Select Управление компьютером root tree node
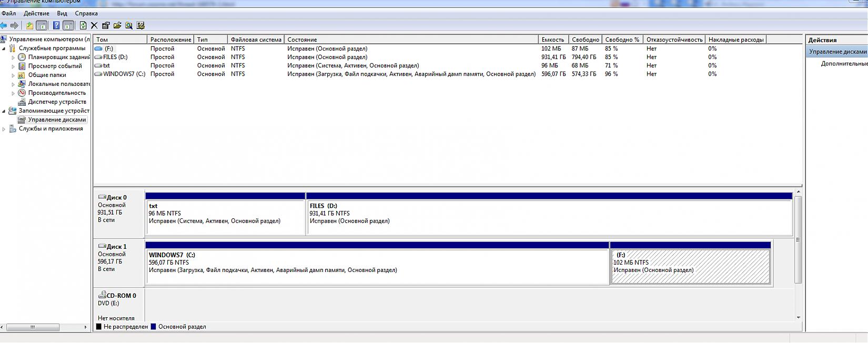 coord(49,39)
